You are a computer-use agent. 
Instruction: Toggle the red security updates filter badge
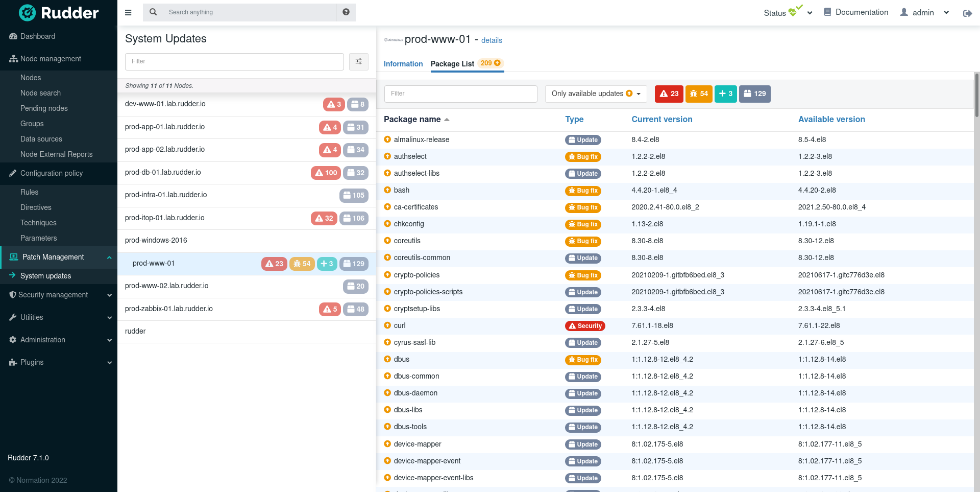669,94
